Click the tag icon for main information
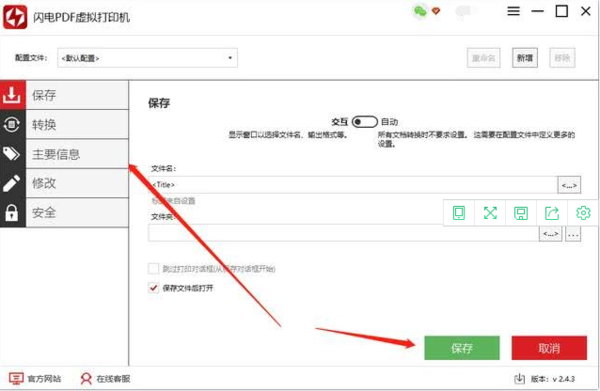 pyautogui.click(x=12, y=154)
